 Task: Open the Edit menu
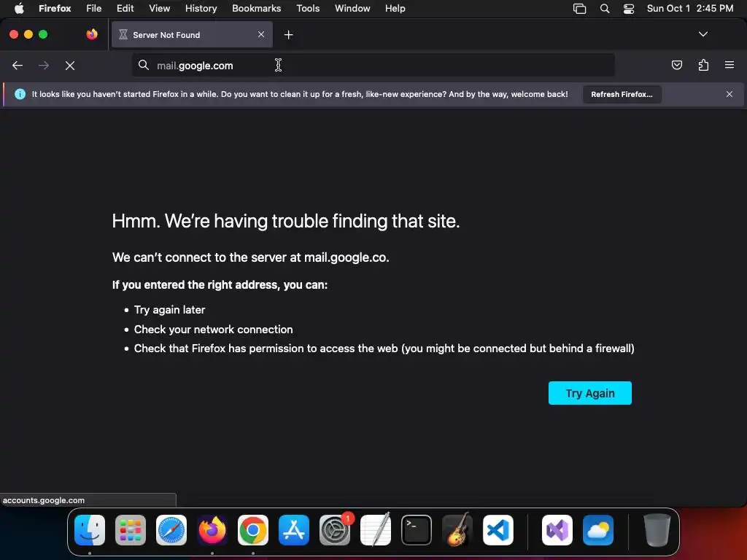click(125, 8)
